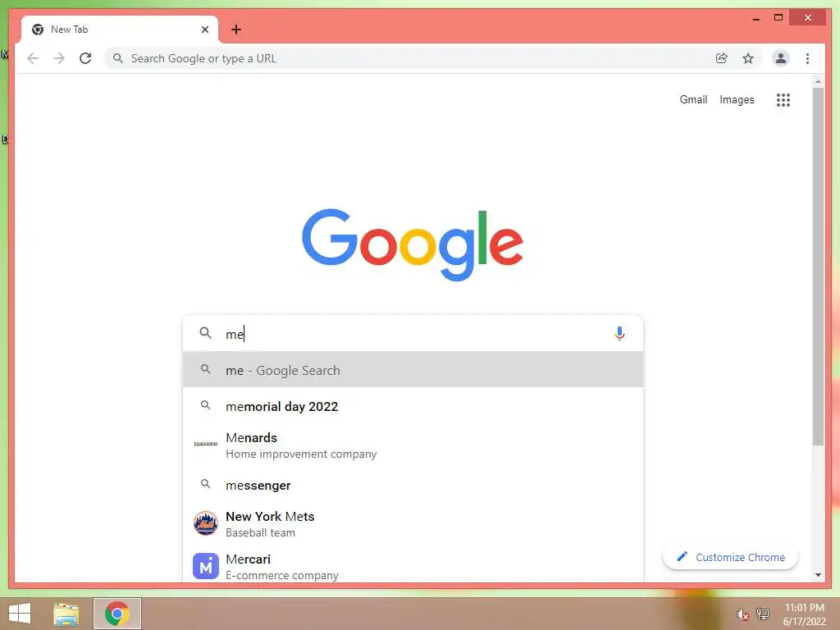Click the search icon beside 'memorial day 2022'

205,405
